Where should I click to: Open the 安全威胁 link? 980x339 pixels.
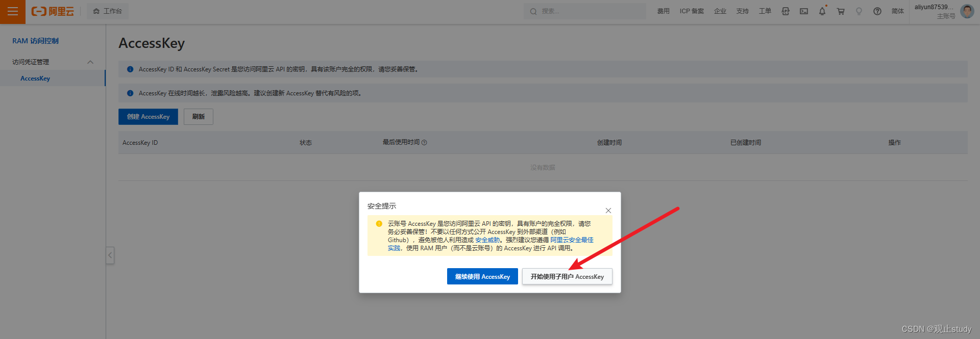[487, 240]
